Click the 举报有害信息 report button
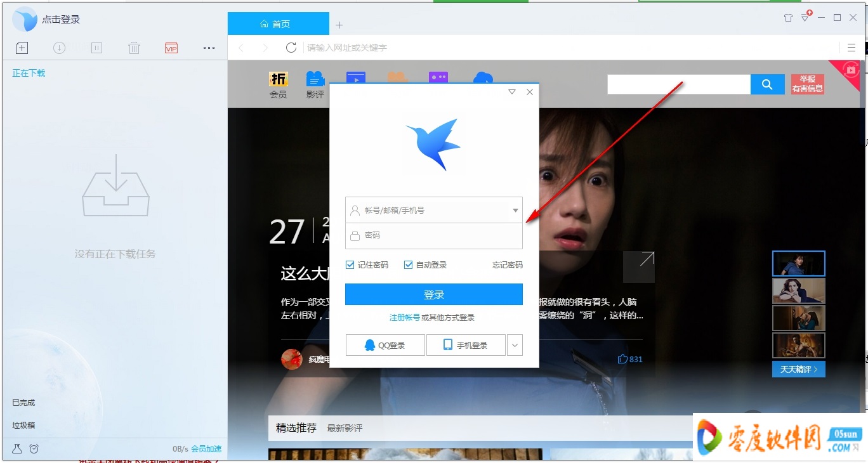Image resolution: width=868 pixels, height=463 pixels. point(807,84)
